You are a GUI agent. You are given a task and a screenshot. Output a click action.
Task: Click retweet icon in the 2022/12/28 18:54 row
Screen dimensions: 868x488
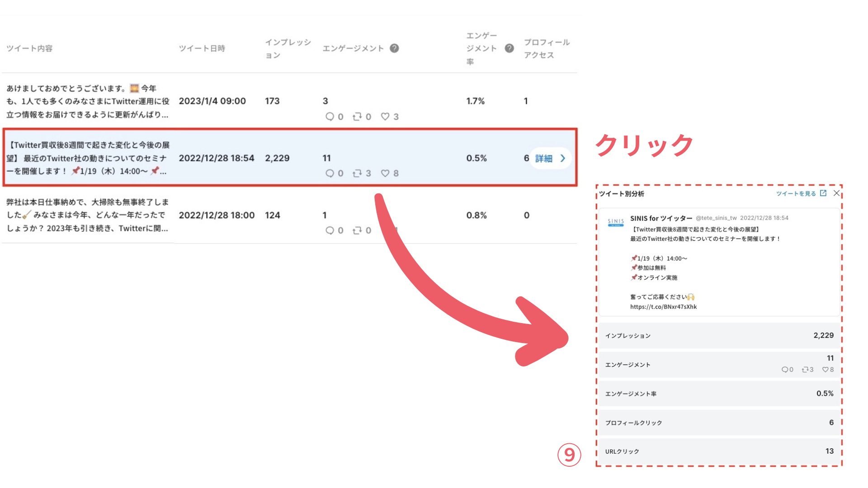coord(357,174)
